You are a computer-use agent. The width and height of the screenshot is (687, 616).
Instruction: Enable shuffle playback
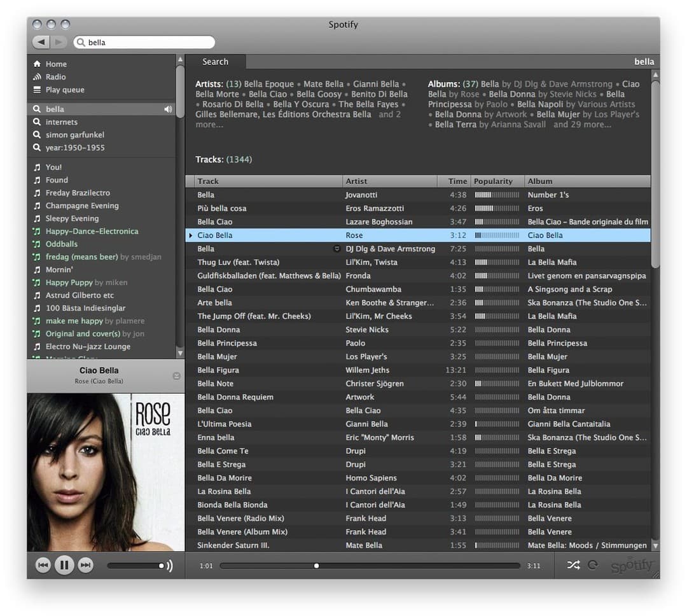[x=573, y=565]
